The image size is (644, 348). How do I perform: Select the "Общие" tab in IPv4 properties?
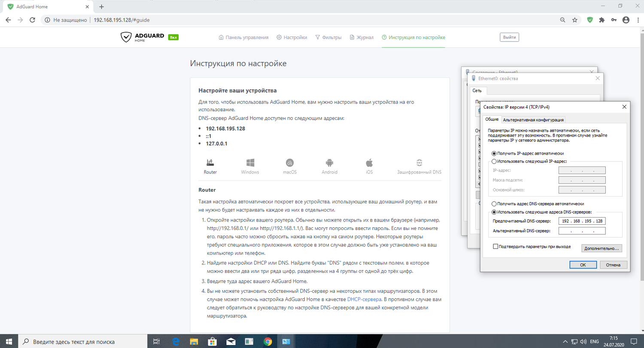[492, 119]
